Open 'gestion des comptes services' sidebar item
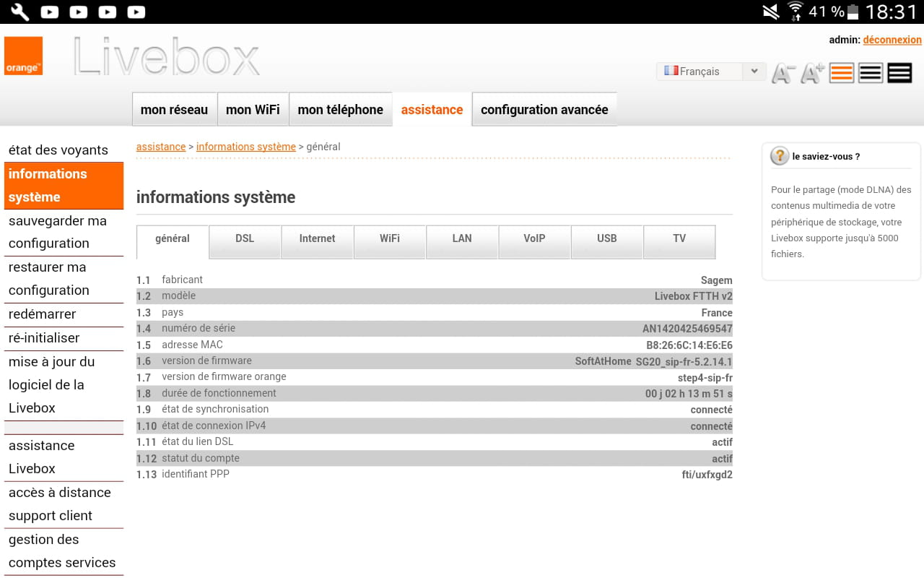 point(64,551)
